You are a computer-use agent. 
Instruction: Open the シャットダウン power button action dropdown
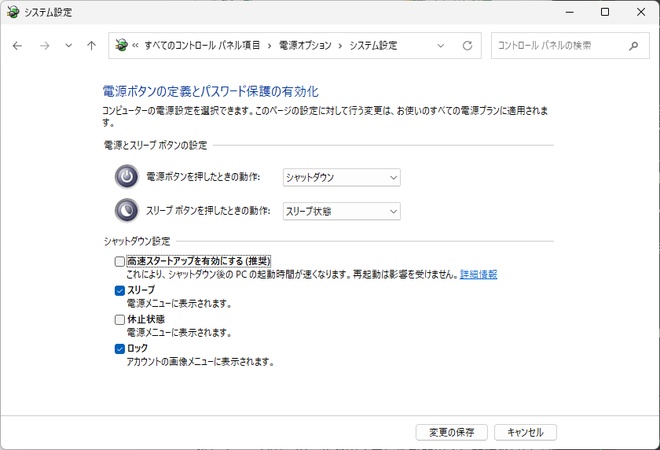tap(341, 177)
